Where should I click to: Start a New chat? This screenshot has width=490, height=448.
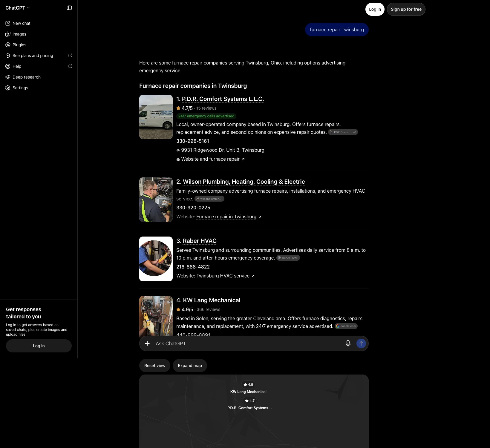click(39, 23)
